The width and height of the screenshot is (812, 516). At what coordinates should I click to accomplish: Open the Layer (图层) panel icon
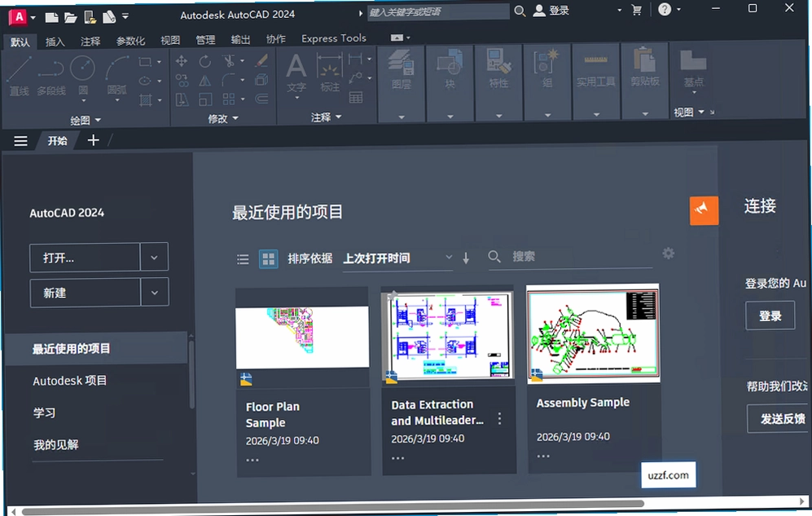(402, 69)
